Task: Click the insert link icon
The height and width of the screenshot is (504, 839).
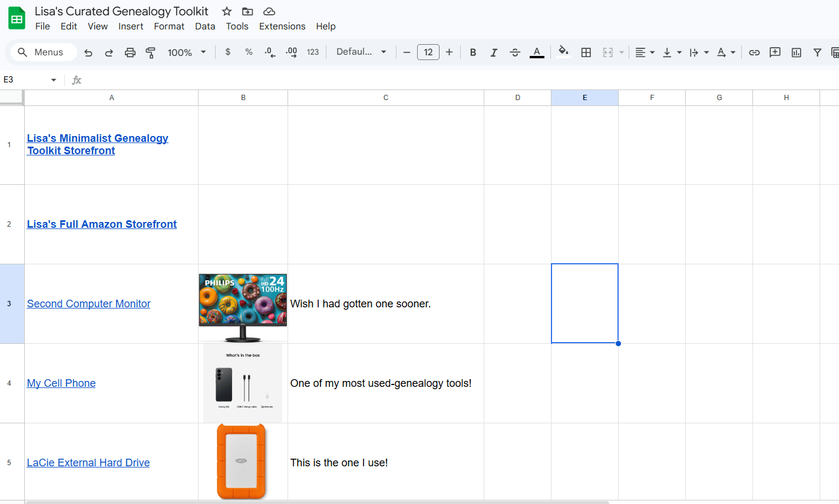Action: tap(754, 52)
